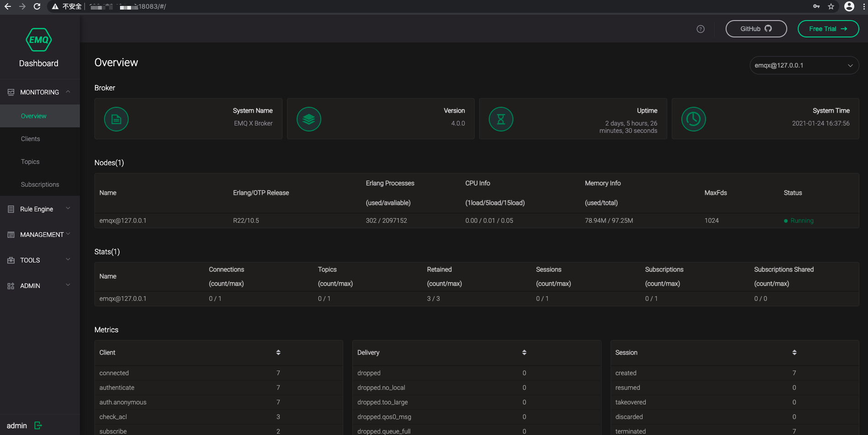
Task: Select Overview in the sidebar
Action: (40, 116)
